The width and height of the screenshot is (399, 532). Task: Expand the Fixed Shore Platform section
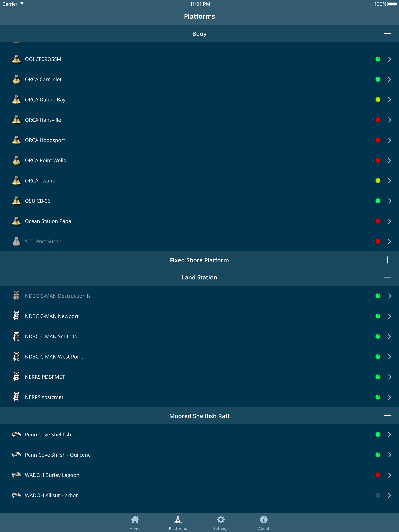pyautogui.click(x=388, y=260)
